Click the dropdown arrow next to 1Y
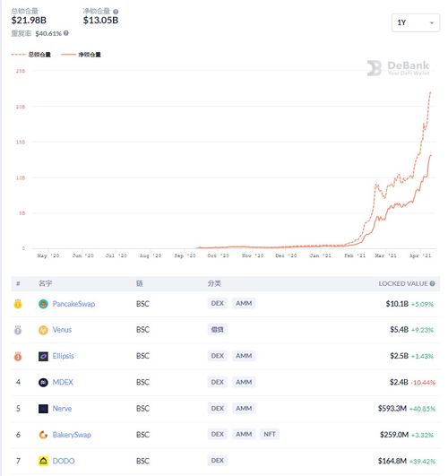This screenshot has height=476, width=448. (432, 22)
